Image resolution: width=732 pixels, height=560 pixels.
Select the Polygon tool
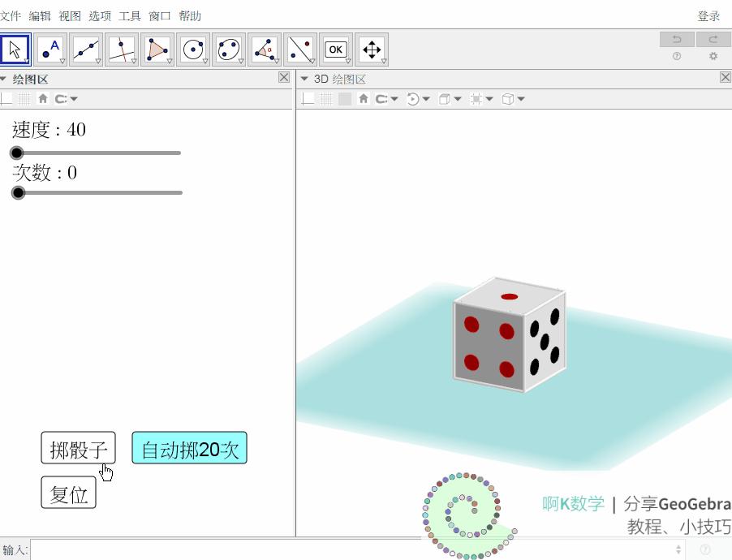(x=157, y=50)
